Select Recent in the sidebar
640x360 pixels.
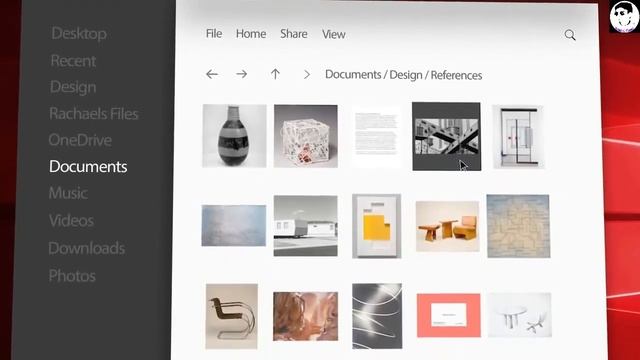(73, 61)
